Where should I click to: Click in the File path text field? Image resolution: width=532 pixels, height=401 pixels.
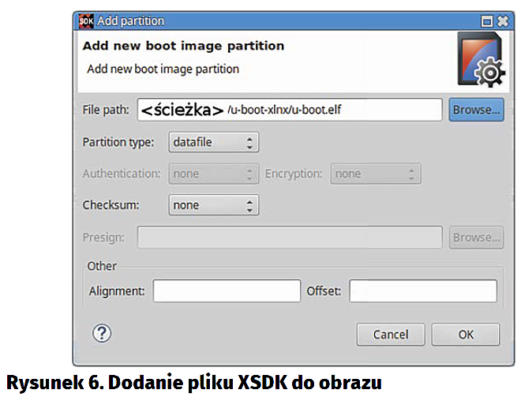290,110
